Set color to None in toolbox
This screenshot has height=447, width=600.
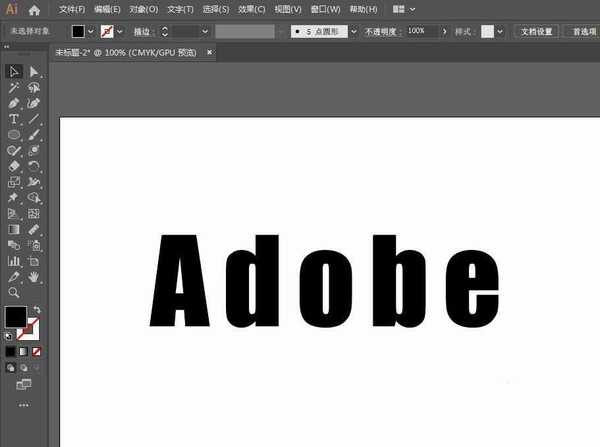(37, 352)
